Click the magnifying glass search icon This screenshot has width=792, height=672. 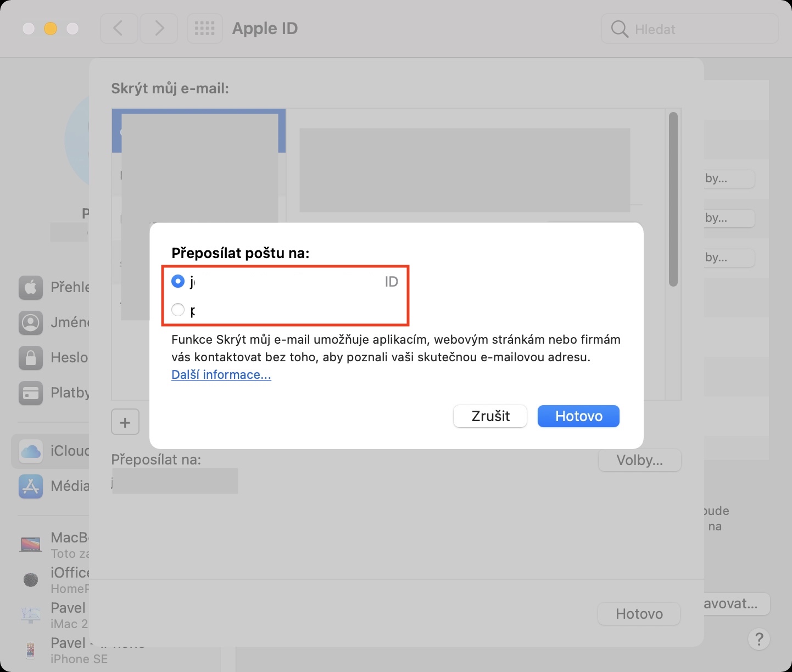click(620, 29)
